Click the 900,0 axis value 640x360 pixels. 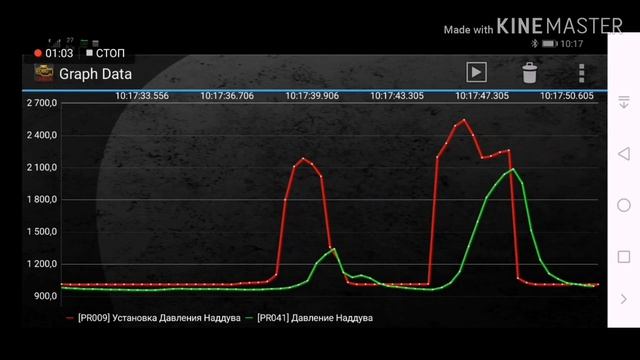coord(46,296)
